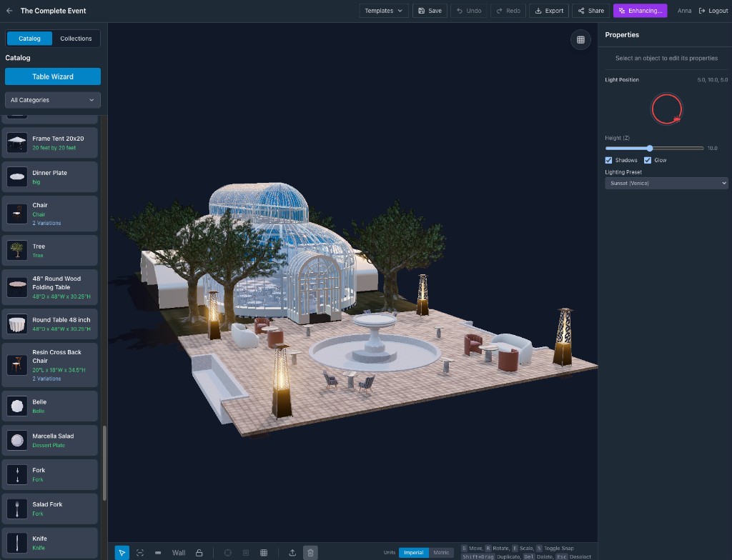Viewport: 732px width, 560px height.
Task: Expand the All Categories filter dropdown
Action: click(52, 100)
